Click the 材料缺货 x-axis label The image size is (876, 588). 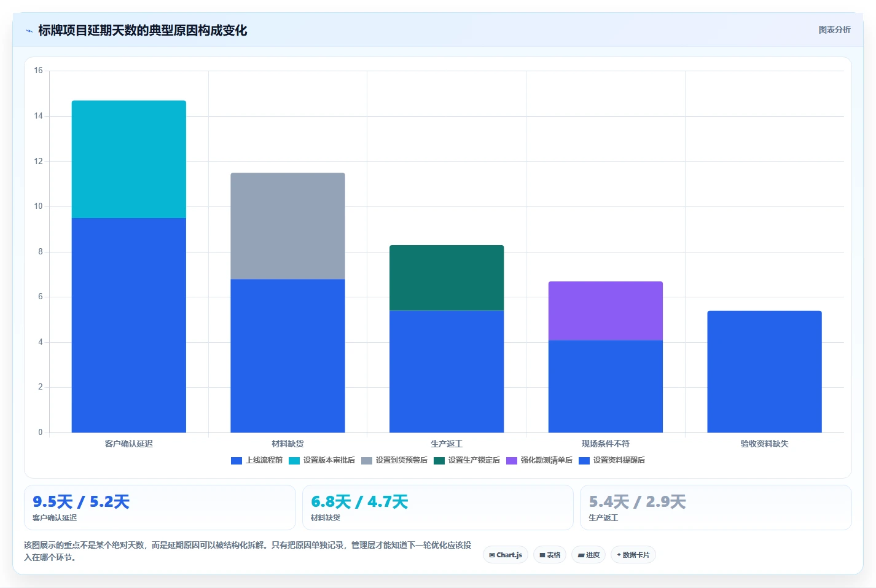click(x=287, y=444)
